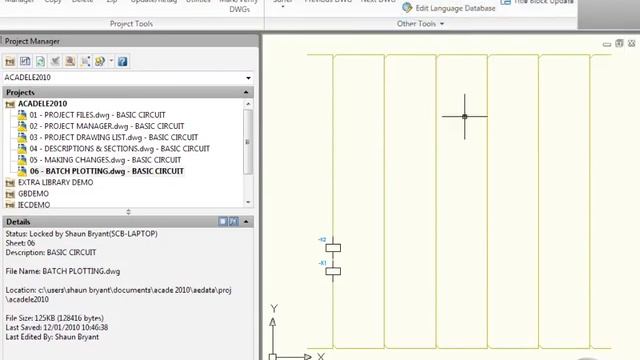Select 05 - MAKING CHANGES.dwg drawing
The image size is (640, 360).
(105, 160)
